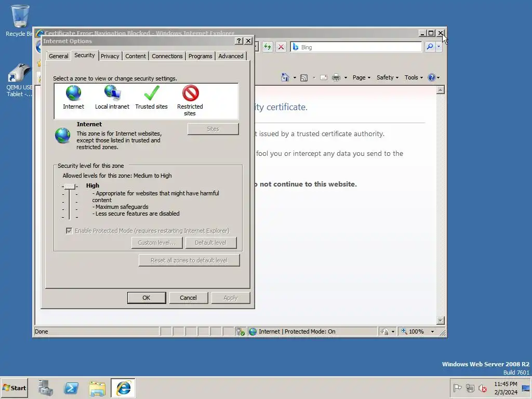The image size is (532, 399).
Task: Expand the Safety menu dropdown
Action: coord(388,77)
